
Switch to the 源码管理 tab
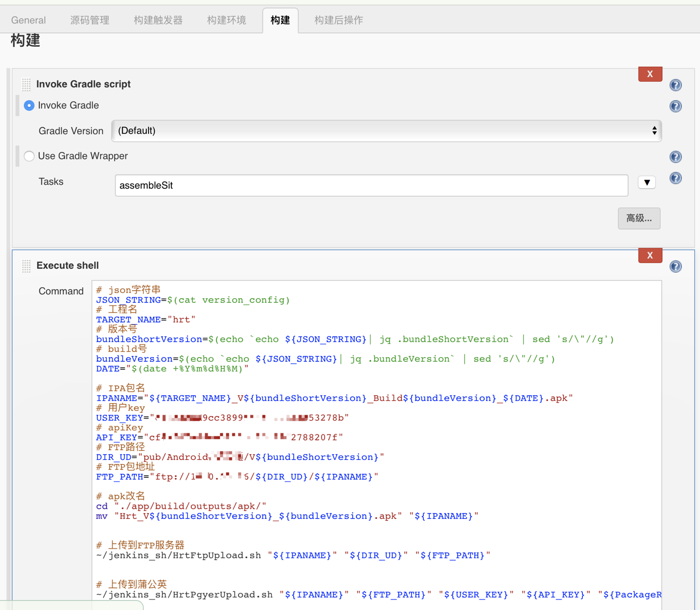tap(90, 20)
